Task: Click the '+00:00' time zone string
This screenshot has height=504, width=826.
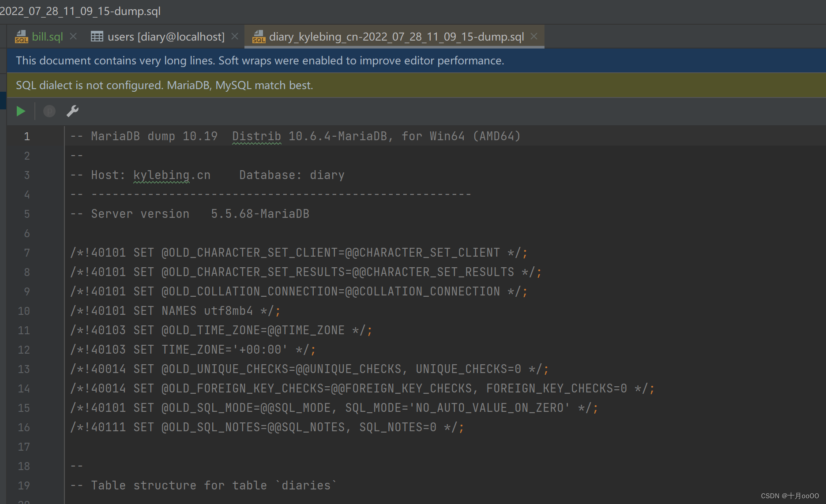Action: click(x=260, y=350)
